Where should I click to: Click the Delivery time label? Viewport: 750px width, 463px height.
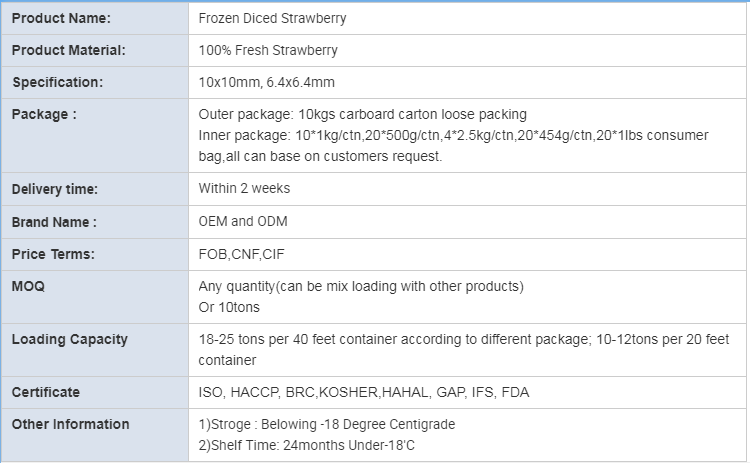(x=55, y=189)
